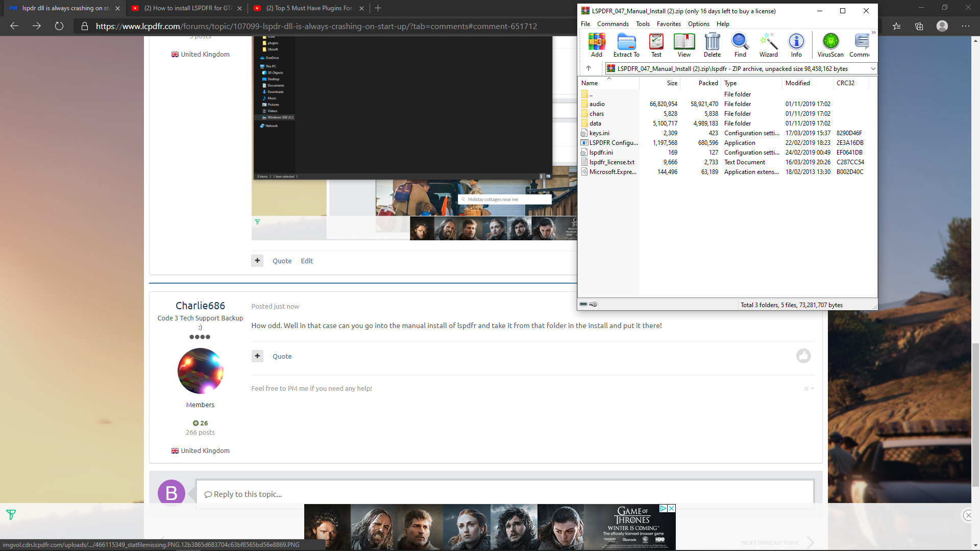Click the Extract To toolbar icon
This screenshot has width=980, height=551.
click(626, 44)
